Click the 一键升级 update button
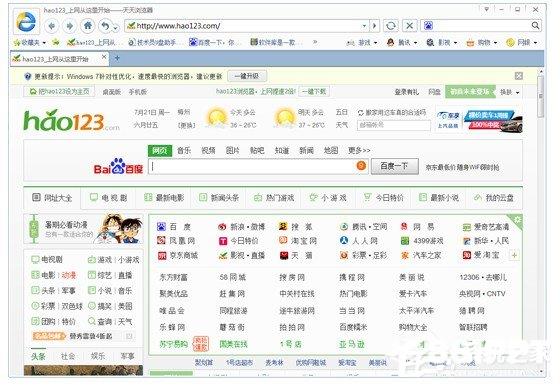Image resolution: width=560 pixels, height=386 pixels. (x=247, y=76)
